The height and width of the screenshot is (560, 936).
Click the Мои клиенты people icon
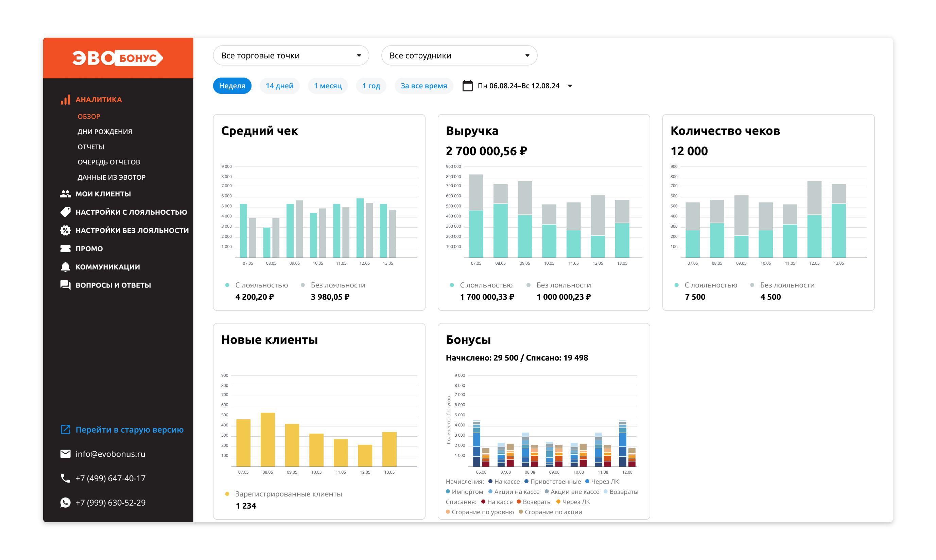pos(65,194)
